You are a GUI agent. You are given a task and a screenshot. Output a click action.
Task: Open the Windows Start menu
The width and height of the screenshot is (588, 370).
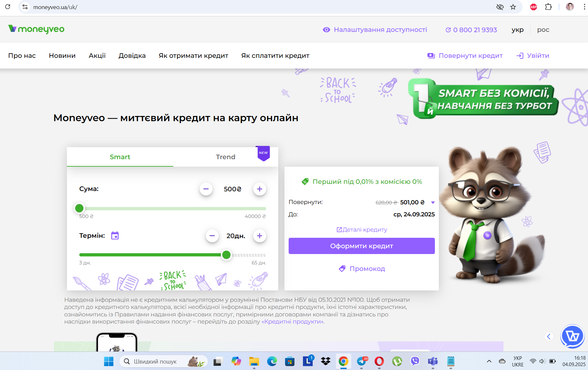pos(109,361)
